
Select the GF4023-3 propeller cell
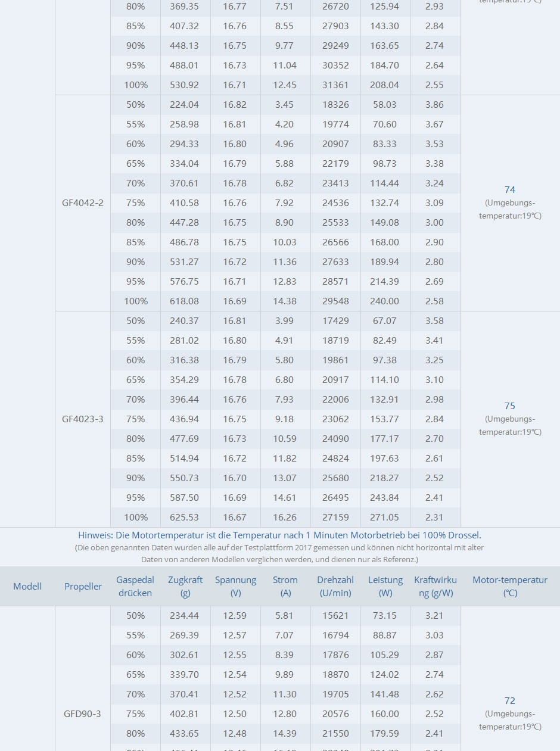(x=83, y=419)
